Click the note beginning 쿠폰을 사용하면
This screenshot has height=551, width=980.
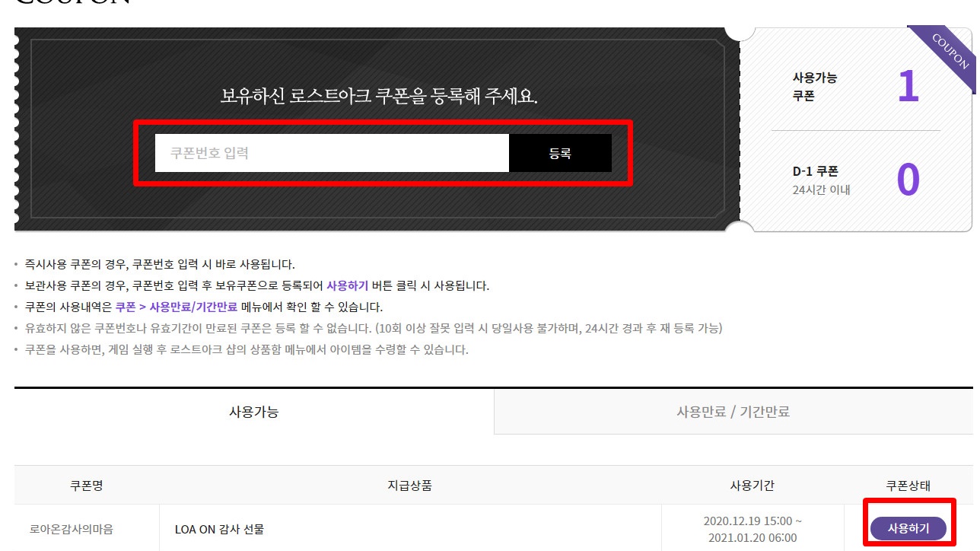click(247, 350)
